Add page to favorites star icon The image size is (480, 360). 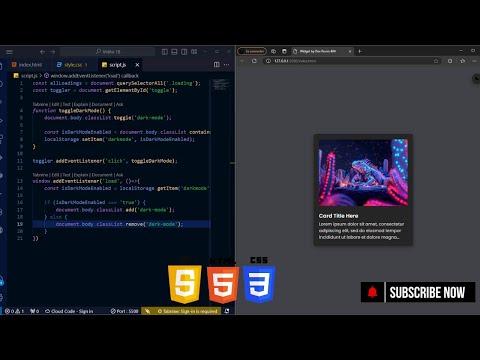click(436, 61)
